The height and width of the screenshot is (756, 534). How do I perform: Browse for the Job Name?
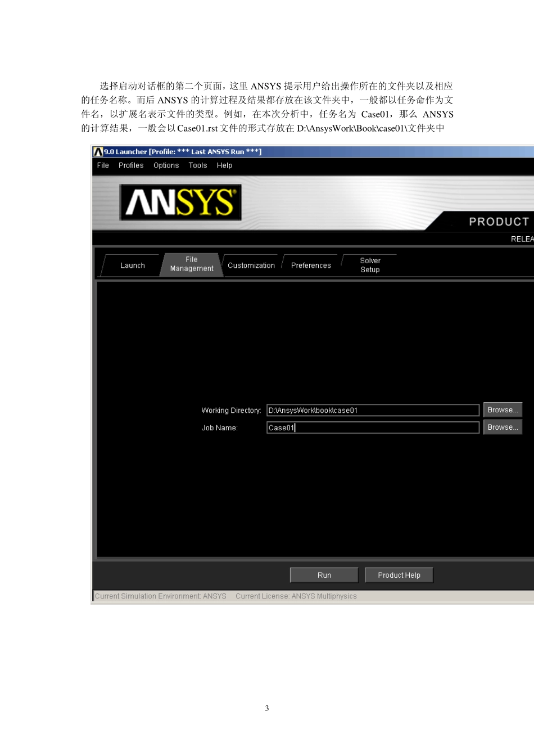coord(503,427)
